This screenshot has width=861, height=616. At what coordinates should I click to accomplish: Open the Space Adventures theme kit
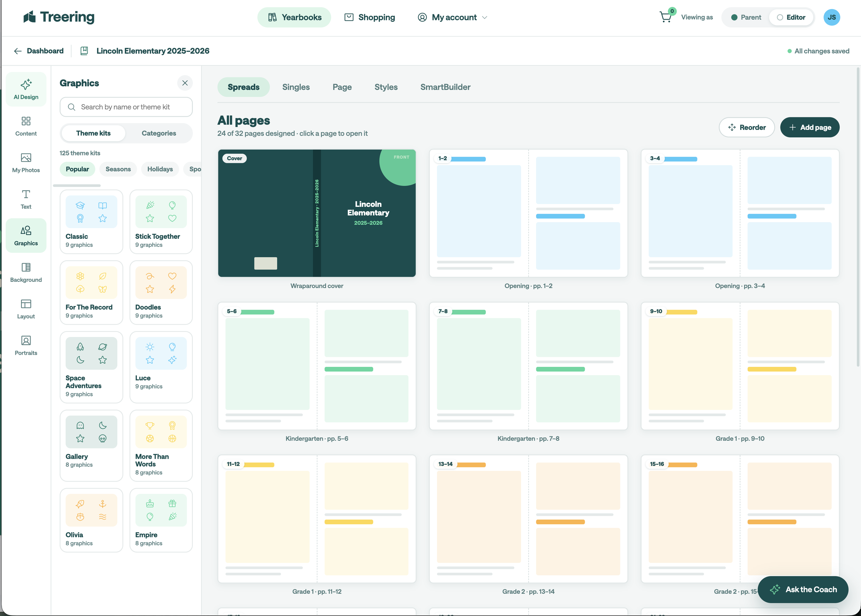(92, 367)
